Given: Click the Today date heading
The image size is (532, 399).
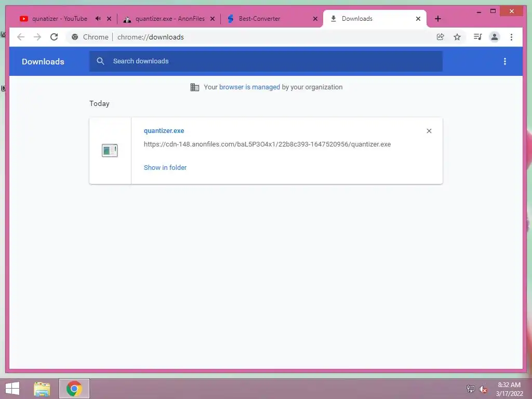Looking at the screenshot, I should pos(99,103).
